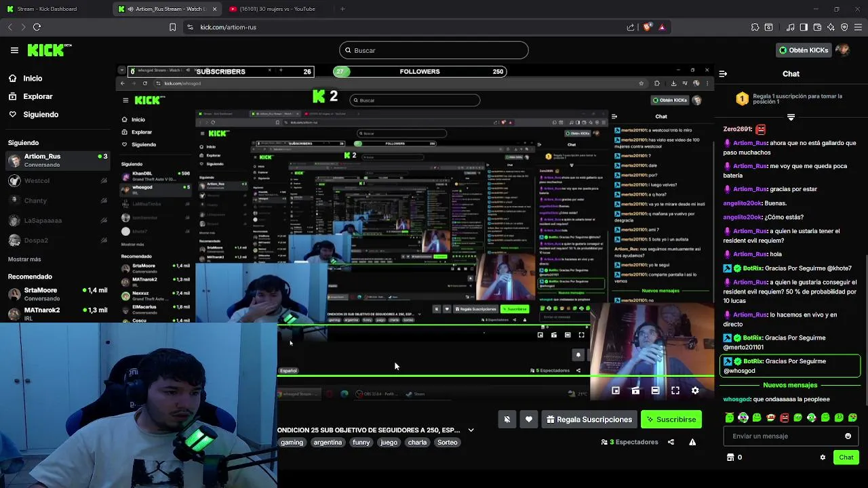Open the Leo AI sparkle icon
Image resolution: width=868 pixels, height=488 pixels.
[x=831, y=27]
